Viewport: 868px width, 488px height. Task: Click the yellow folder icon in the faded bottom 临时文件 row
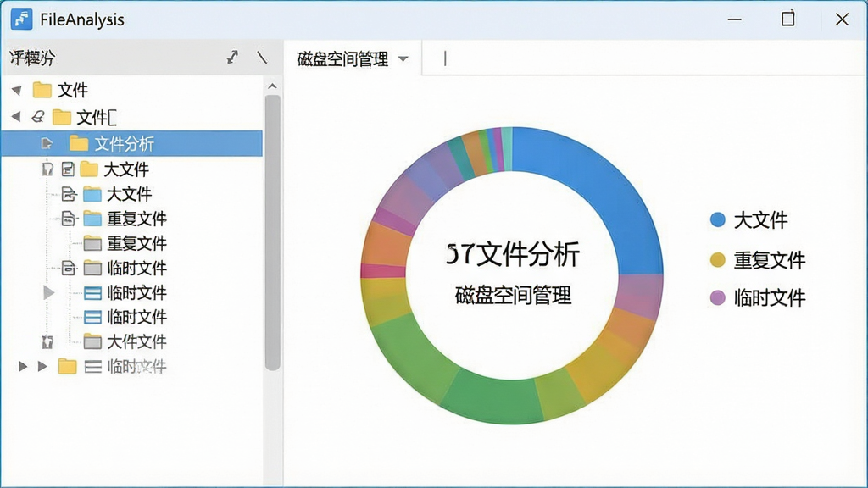68,366
